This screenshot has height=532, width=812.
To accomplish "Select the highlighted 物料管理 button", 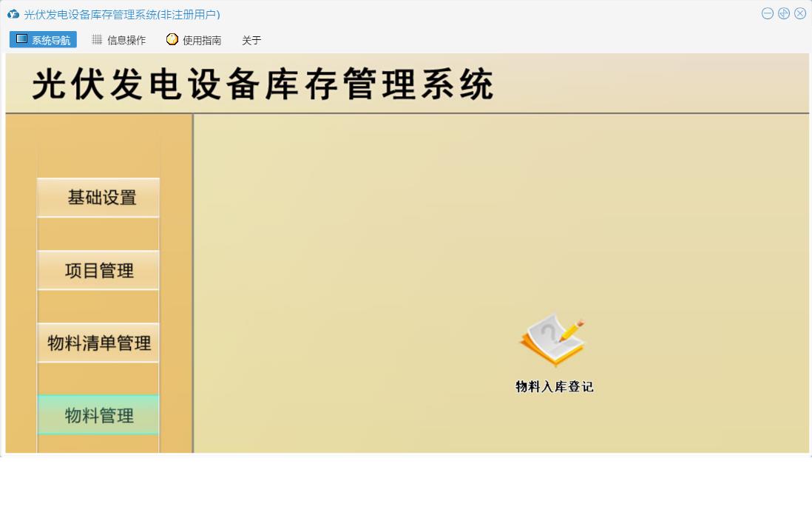I will pos(98,415).
